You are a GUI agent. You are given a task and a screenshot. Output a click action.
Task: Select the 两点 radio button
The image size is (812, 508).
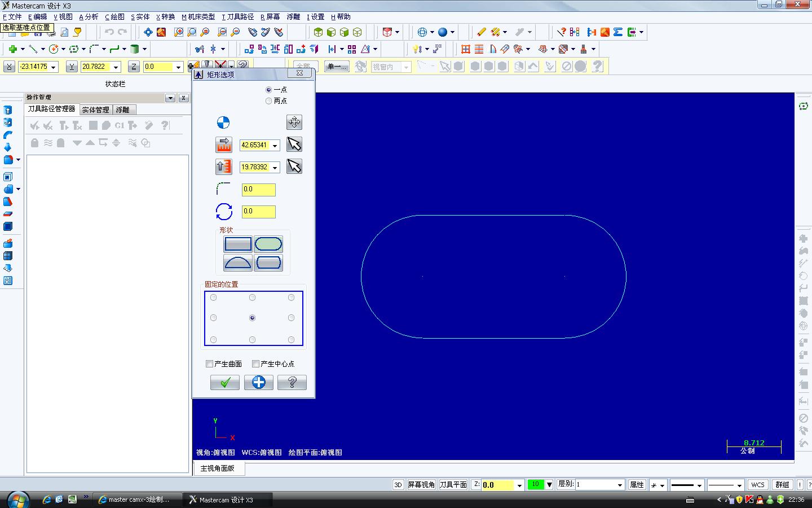click(x=268, y=101)
